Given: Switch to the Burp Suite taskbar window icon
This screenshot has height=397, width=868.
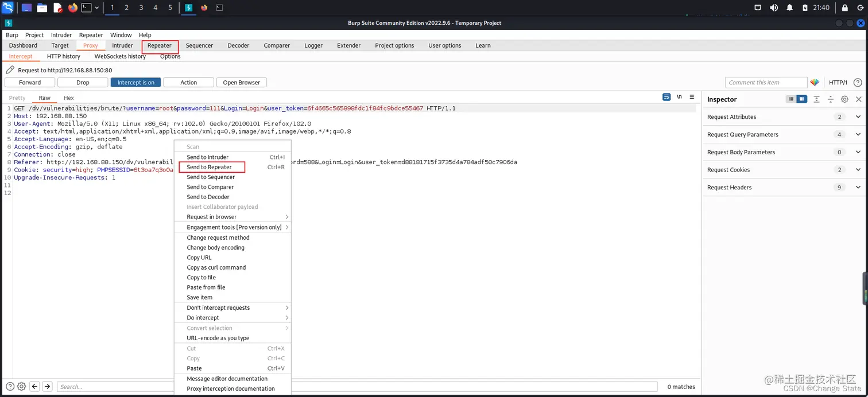Looking at the screenshot, I should click(x=188, y=7).
